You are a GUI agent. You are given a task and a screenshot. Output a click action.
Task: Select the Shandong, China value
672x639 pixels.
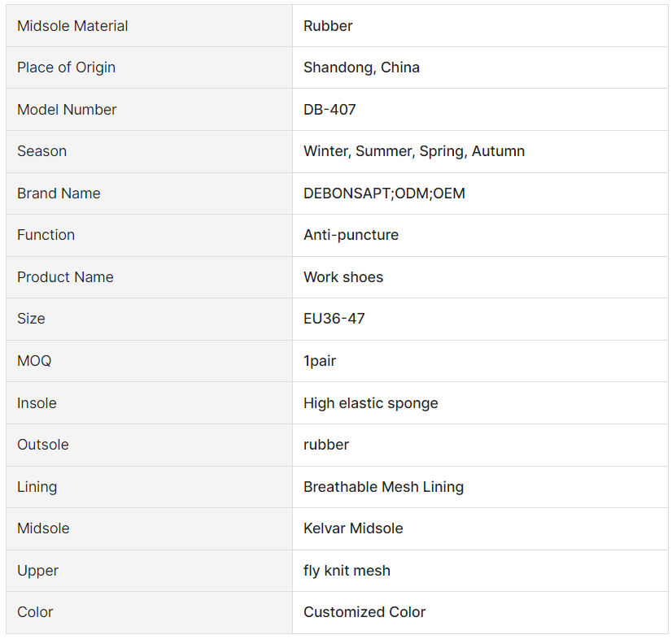pos(361,67)
